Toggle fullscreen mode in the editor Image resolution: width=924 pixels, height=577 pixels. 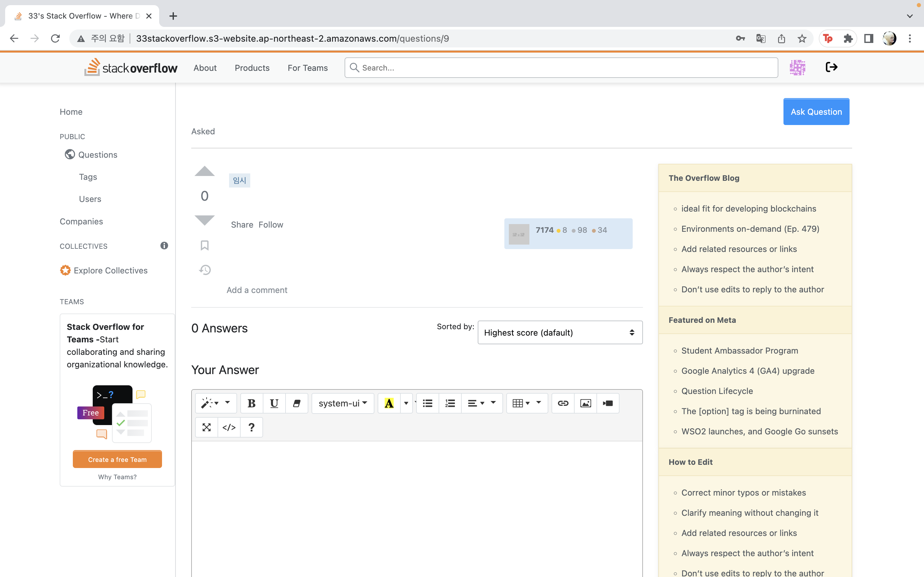point(207,427)
